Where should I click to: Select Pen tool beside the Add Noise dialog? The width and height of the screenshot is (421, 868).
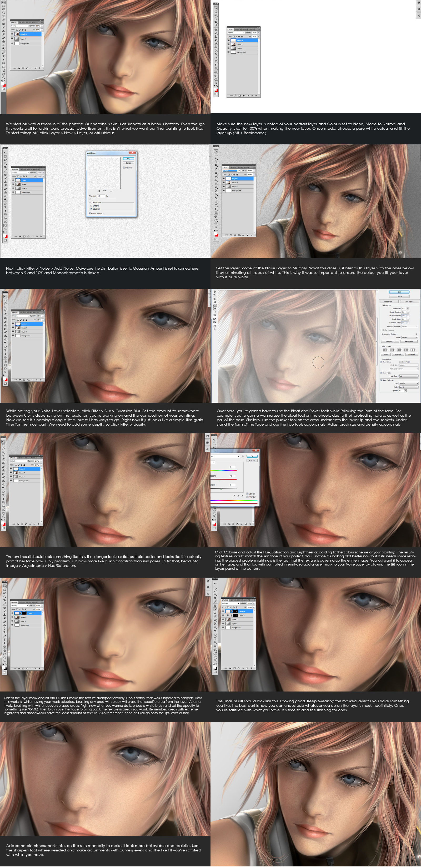5,204
